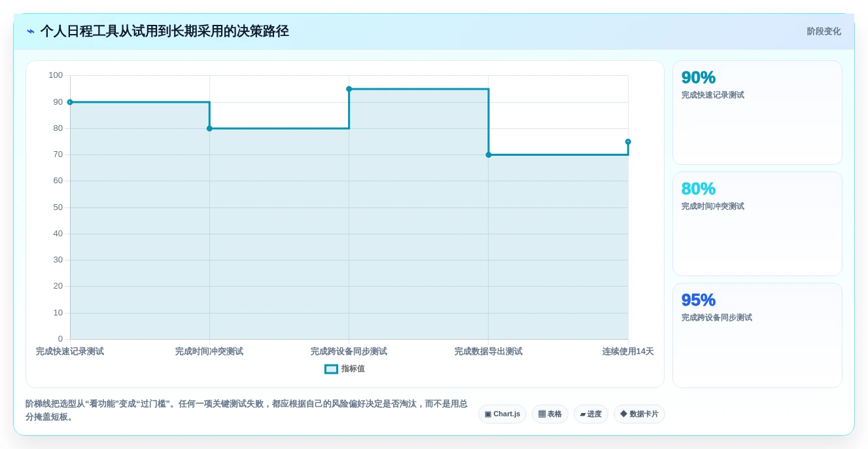Screen dimensions: 868x449
Task: Click the x-axis label 完成时间冲突测试
Action: (x=209, y=351)
